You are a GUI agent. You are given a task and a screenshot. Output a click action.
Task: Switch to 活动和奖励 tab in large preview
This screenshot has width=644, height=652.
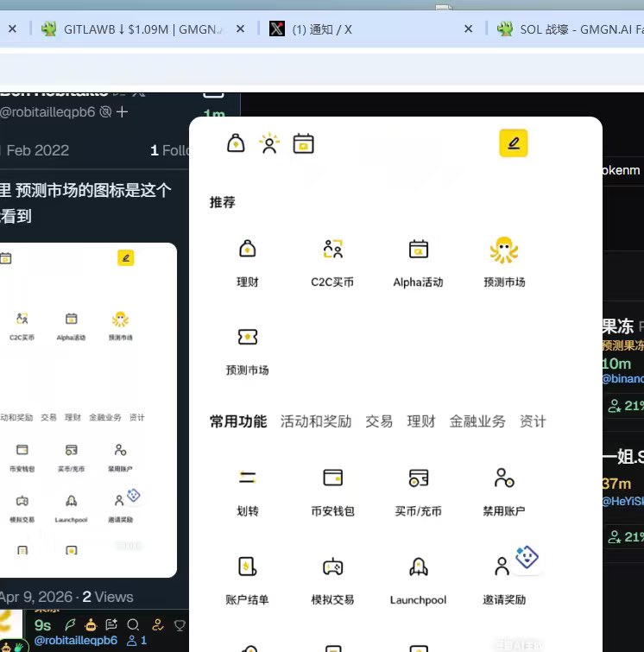[316, 421]
